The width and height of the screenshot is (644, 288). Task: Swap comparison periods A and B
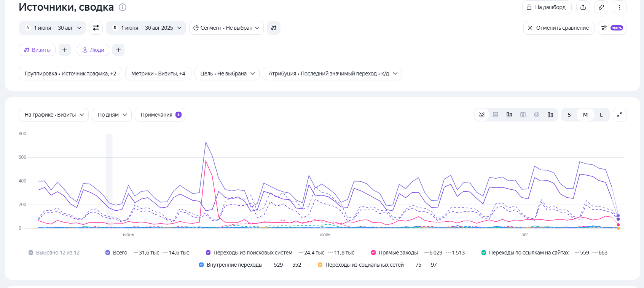tap(96, 28)
